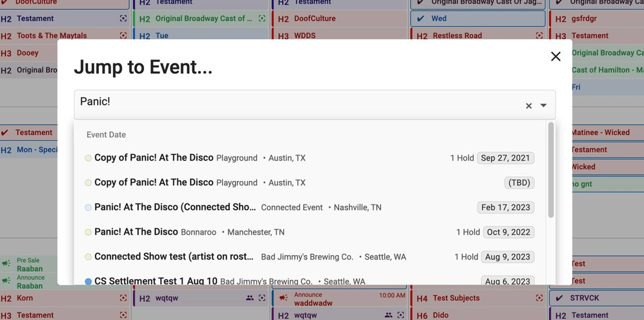Click the focus icon on H3 Testament row
The image size is (644, 320).
point(123,315)
